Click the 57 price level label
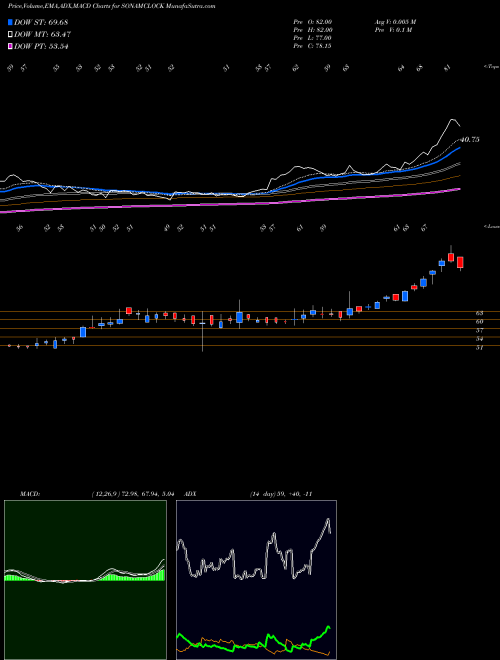The width and height of the screenshot is (500, 660). (479, 330)
